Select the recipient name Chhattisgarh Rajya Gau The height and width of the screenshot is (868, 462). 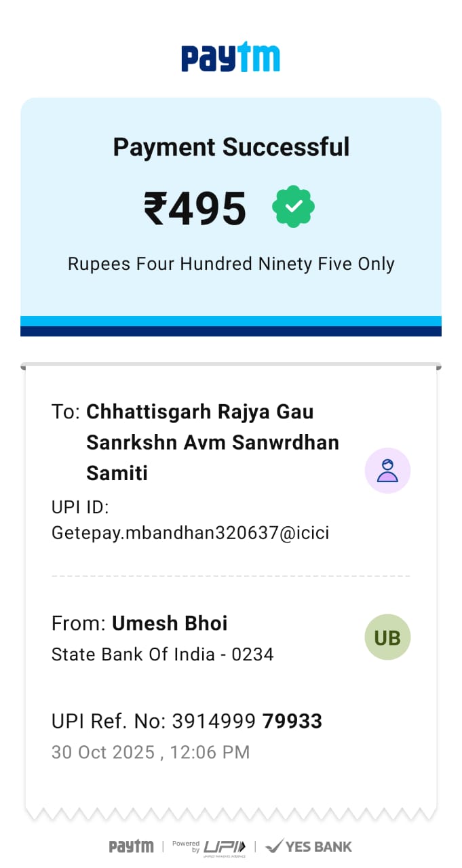point(200,412)
